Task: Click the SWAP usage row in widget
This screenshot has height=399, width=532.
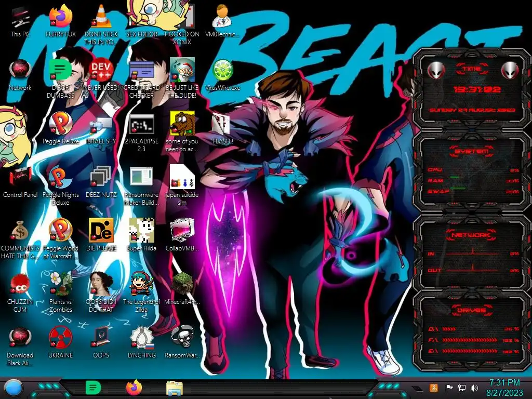Action: click(x=474, y=191)
